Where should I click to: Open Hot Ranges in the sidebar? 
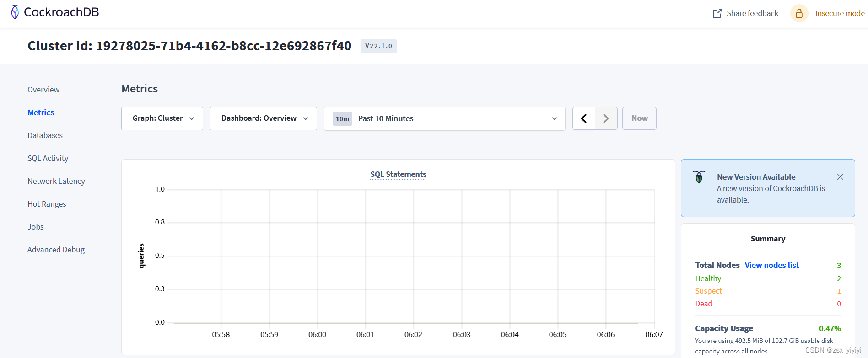pyautogui.click(x=47, y=204)
